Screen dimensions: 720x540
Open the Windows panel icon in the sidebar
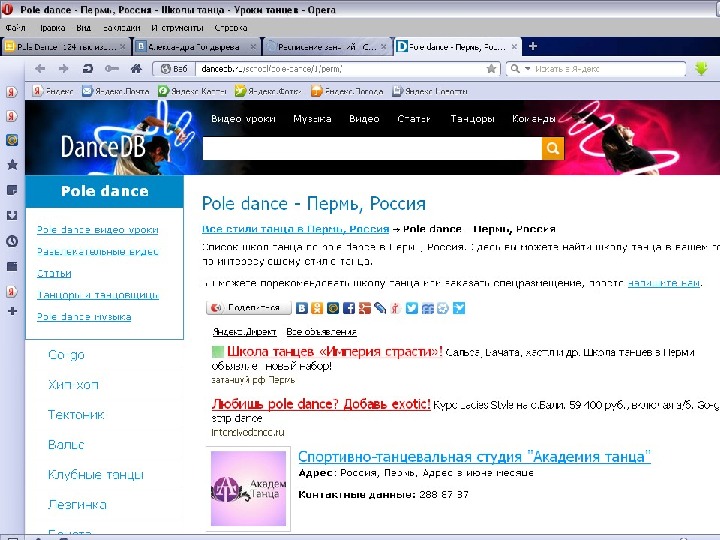[x=12, y=266]
